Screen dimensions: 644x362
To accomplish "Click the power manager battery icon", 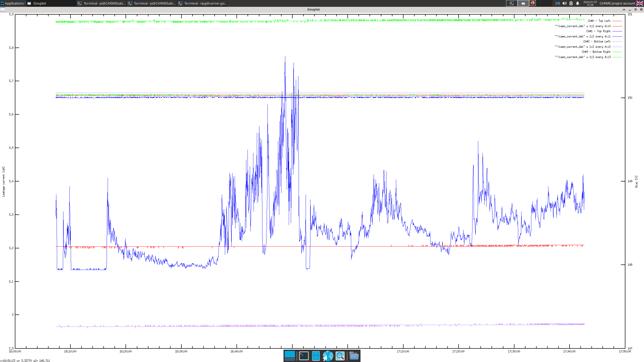I will coord(571,3).
